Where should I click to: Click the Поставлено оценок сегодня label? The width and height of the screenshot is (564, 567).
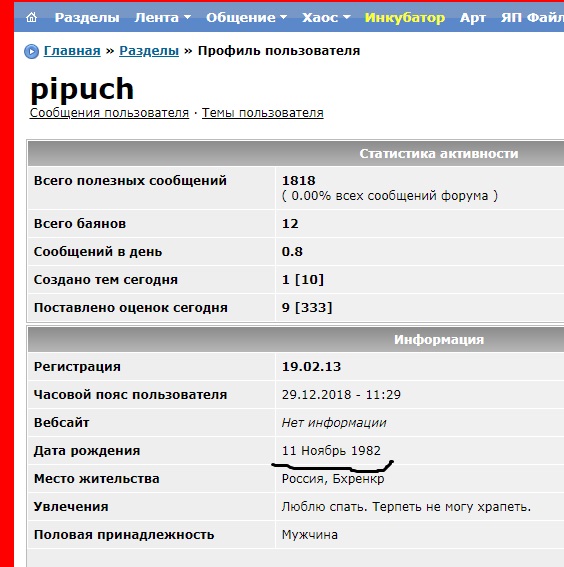click(131, 308)
